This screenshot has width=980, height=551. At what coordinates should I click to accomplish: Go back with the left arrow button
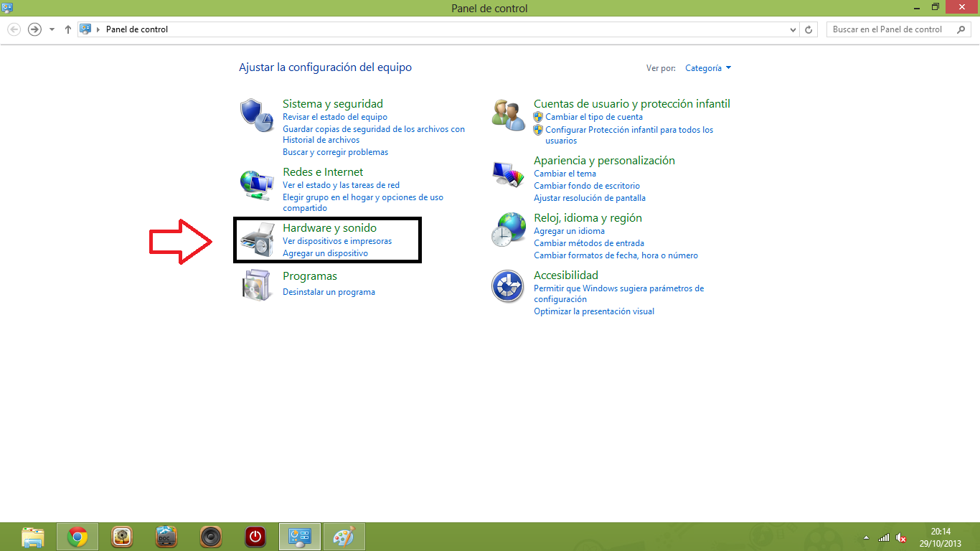tap(14, 29)
